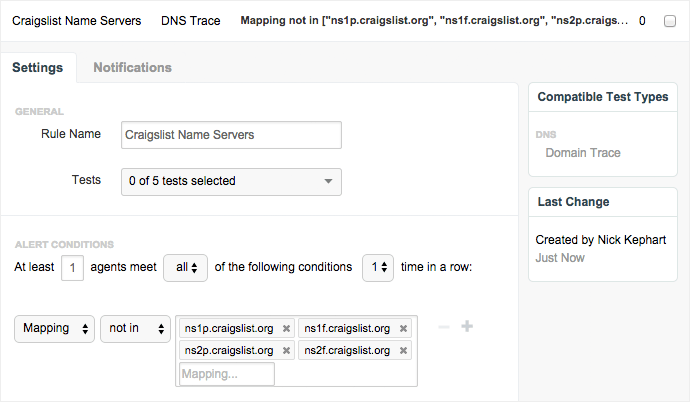Click the Just Now timestamp link
This screenshot has height=402, width=690.
click(x=560, y=258)
